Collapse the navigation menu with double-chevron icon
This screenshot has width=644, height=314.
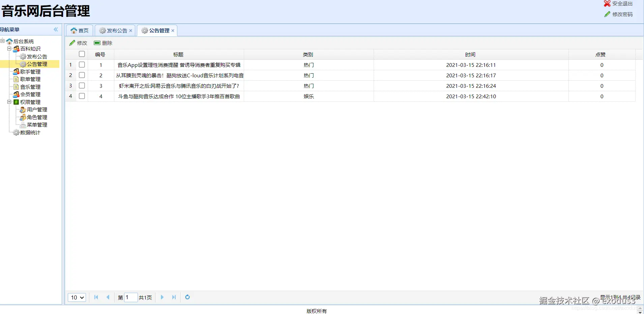point(56,29)
